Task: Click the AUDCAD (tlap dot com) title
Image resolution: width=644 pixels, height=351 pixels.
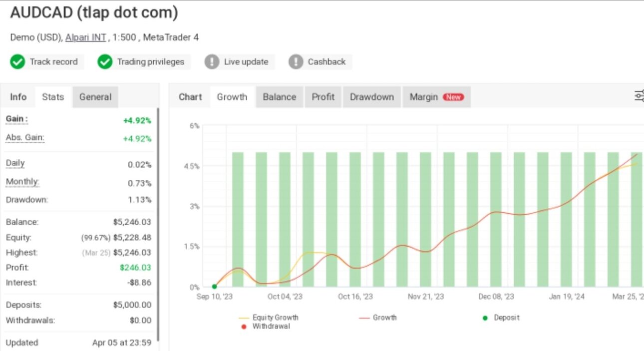Action: (94, 13)
